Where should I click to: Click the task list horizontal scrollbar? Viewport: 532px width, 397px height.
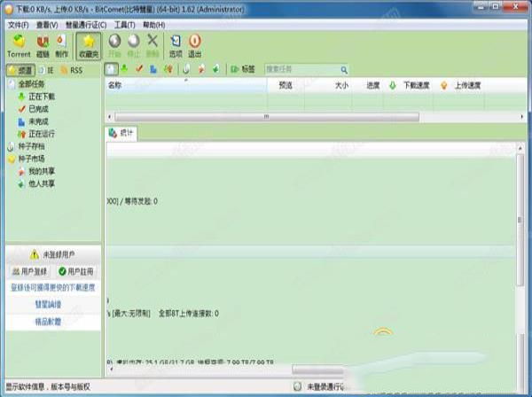point(266,117)
